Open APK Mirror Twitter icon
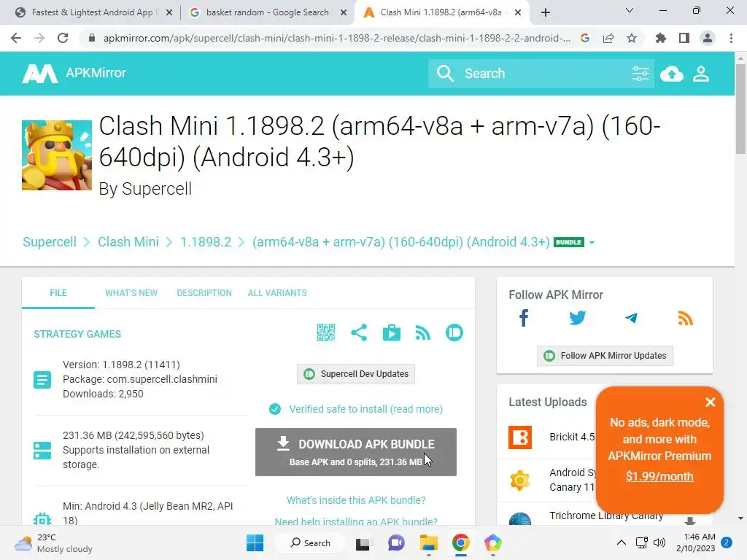Image resolution: width=747 pixels, height=560 pixels. pos(578,318)
